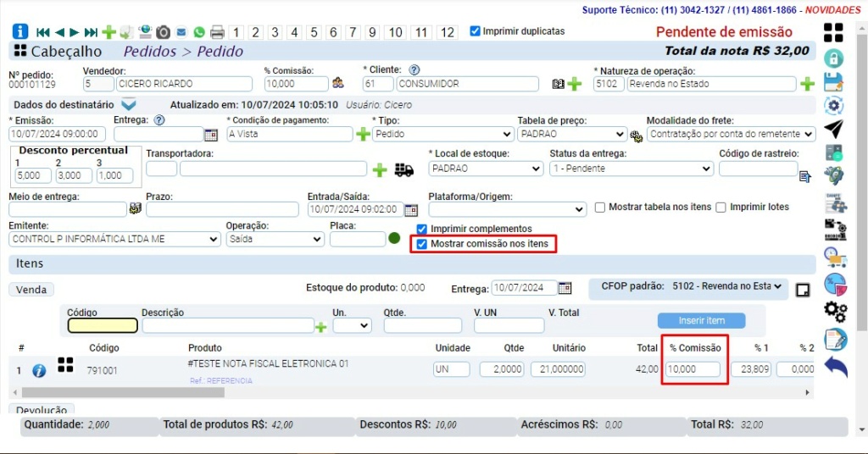
Task: Expand Dados do destinatário chevron
Action: (129, 104)
